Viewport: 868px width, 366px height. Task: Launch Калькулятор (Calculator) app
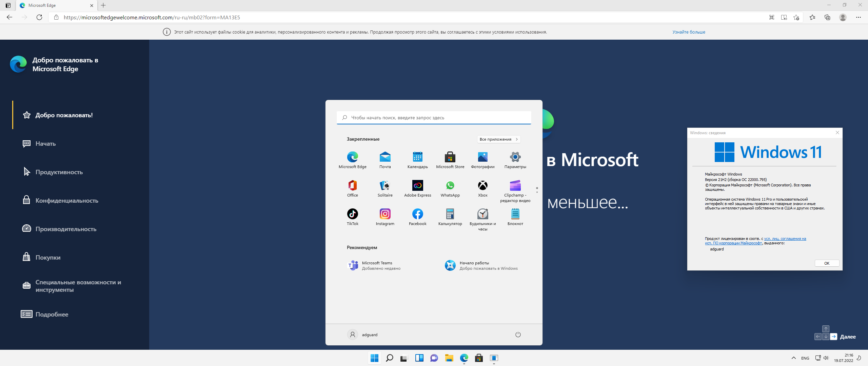click(450, 213)
